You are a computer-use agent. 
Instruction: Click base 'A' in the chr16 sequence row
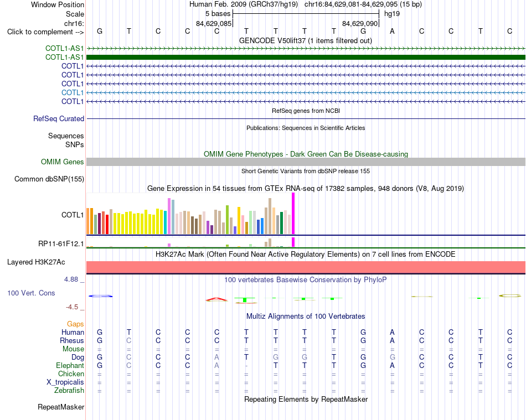point(392,31)
